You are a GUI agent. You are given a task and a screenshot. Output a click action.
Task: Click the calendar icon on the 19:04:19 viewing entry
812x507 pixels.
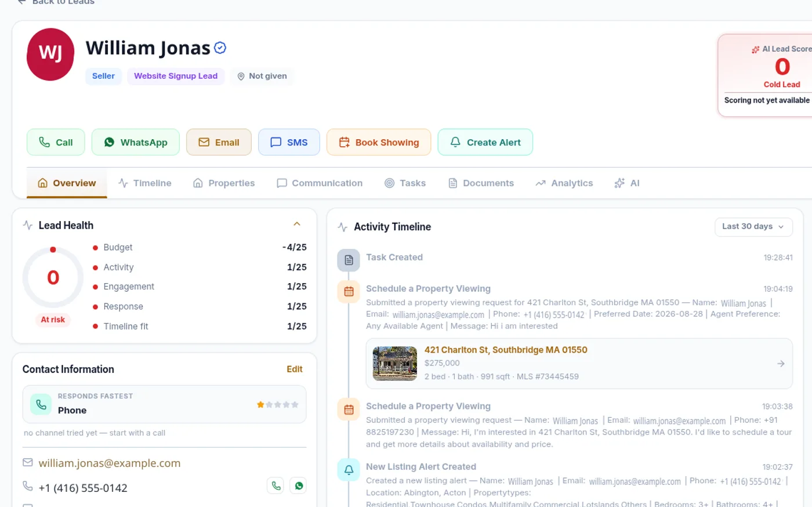click(x=349, y=292)
